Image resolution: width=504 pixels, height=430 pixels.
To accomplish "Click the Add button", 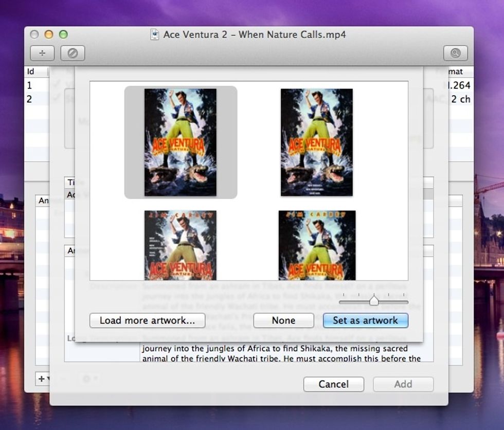I will [x=403, y=384].
